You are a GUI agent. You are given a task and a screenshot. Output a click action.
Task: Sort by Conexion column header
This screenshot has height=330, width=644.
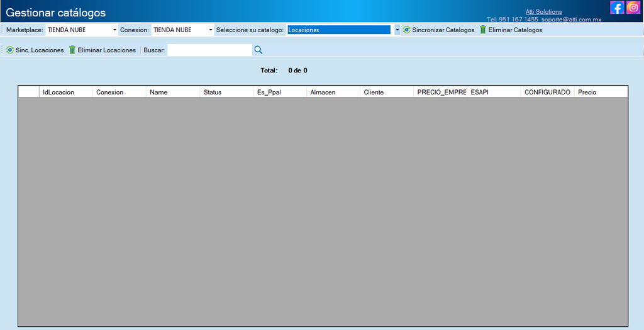119,92
